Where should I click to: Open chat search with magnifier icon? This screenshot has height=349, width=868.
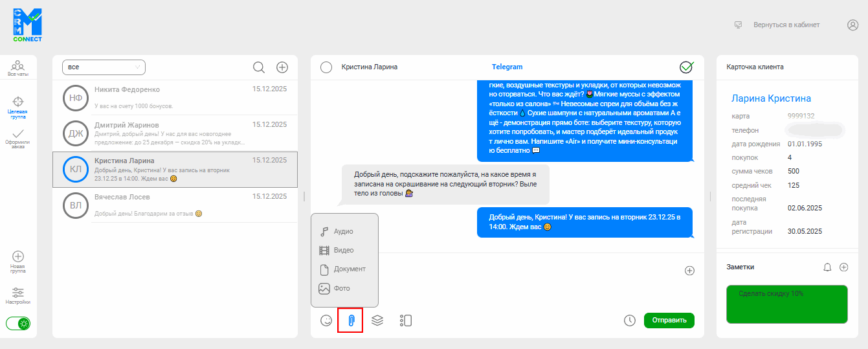(259, 67)
